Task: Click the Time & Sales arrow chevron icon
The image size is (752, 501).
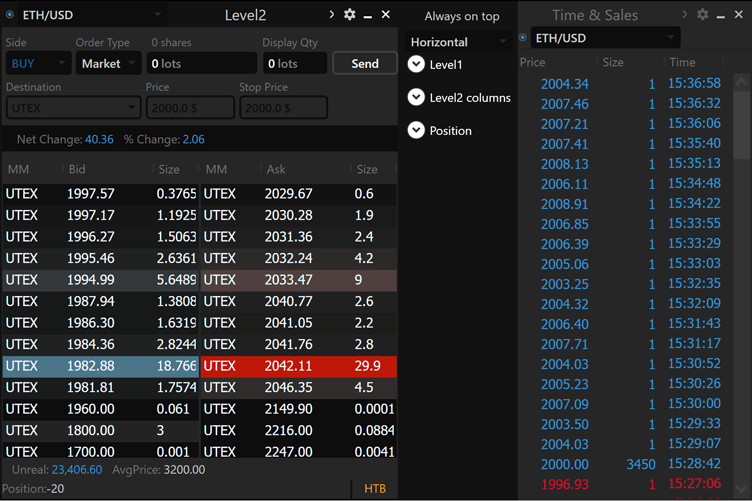Action: (685, 15)
